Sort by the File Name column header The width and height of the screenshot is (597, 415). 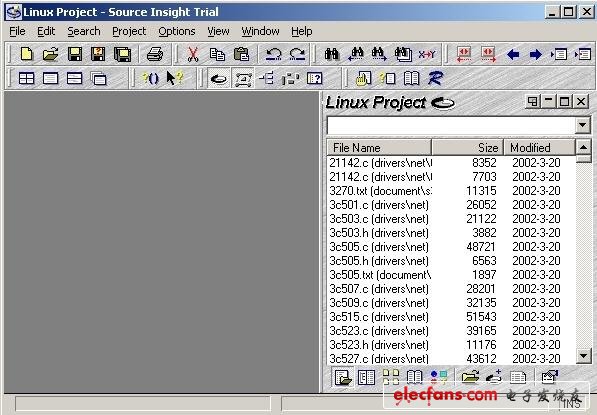379,147
